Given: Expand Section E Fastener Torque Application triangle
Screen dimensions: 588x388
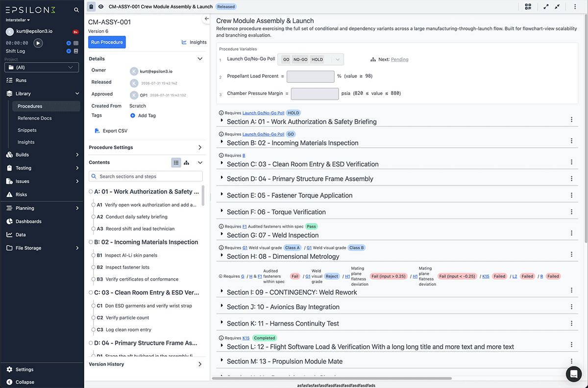Looking at the screenshot, I should coord(221,195).
